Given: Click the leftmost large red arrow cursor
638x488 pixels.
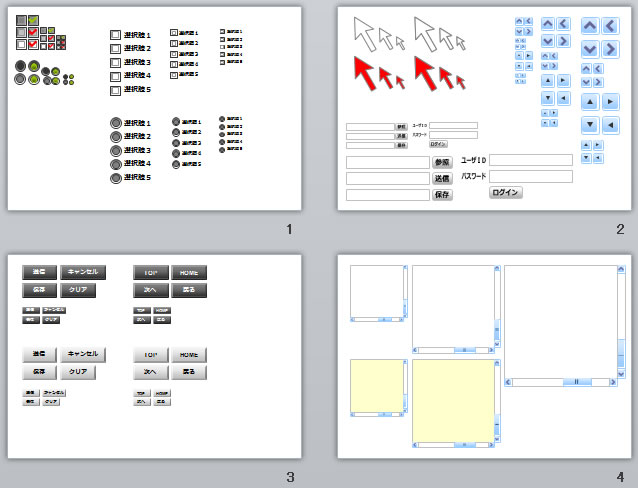Looking at the screenshot, I should pyautogui.click(x=365, y=71).
